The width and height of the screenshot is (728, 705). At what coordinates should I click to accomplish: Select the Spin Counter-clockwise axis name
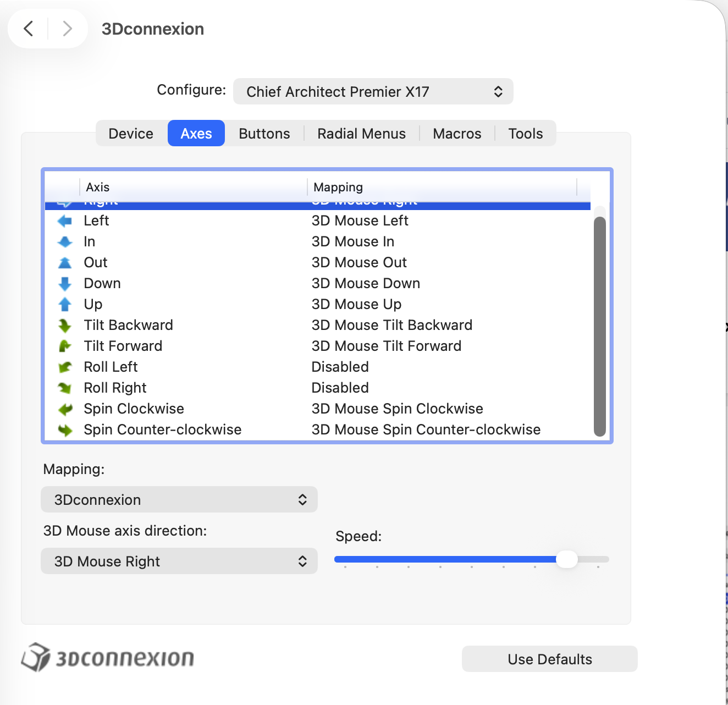pos(163,430)
